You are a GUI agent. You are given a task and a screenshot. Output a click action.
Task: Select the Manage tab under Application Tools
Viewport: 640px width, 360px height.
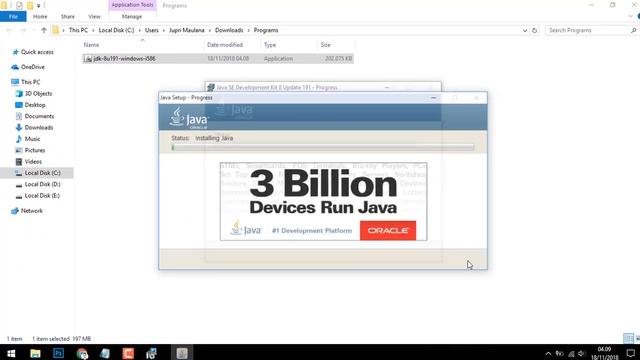[x=132, y=17]
